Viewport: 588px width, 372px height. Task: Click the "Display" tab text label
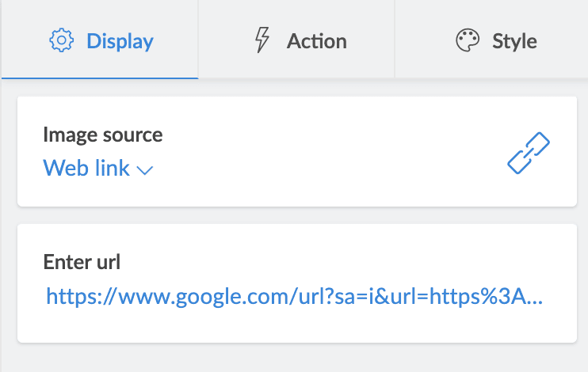tap(120, 40)
